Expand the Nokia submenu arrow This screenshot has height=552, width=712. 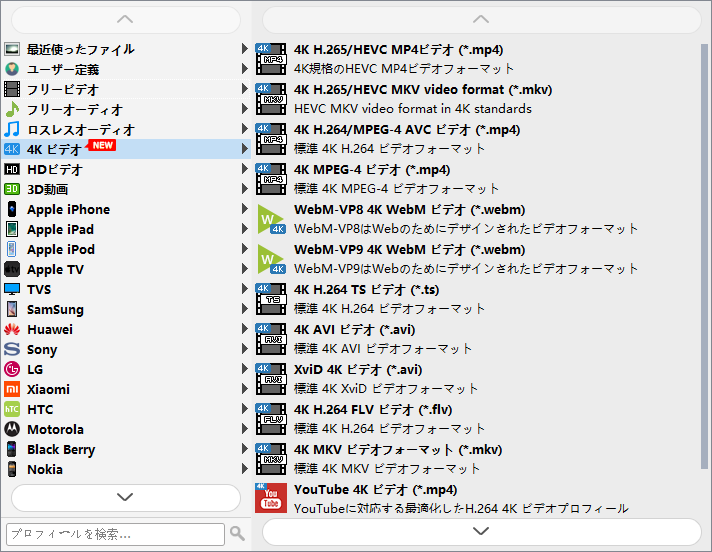pos(244,468)
